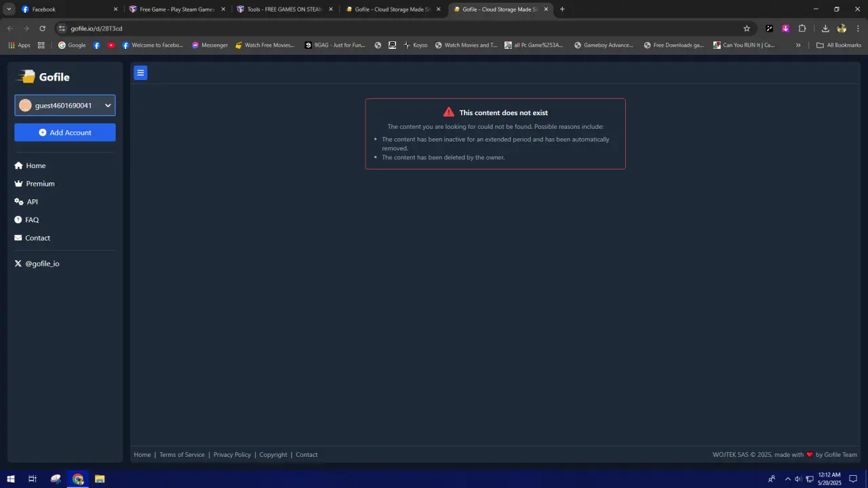
Task: Open Chrome from the taskbar
Action: point(78,479)
